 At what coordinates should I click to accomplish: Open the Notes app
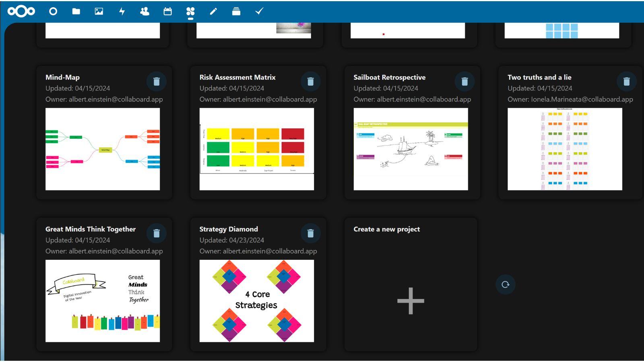[x=213, y=12]
